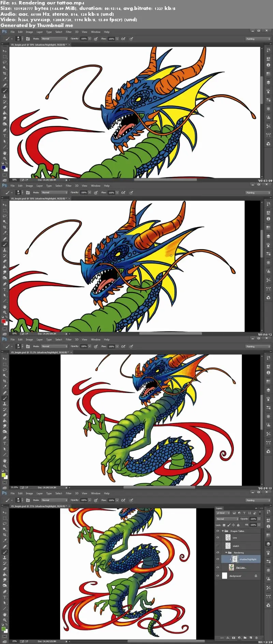Choose Eyedropper tool in frame stamped 00:03:08
Screen dimensions: 273x644
(5, 79)
